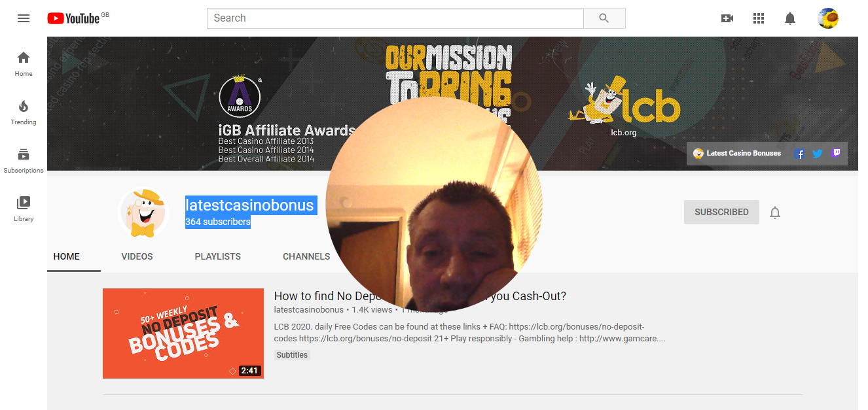868x410 pixels.
Task: Click the Subtitles badge
Action: [292, 355]
